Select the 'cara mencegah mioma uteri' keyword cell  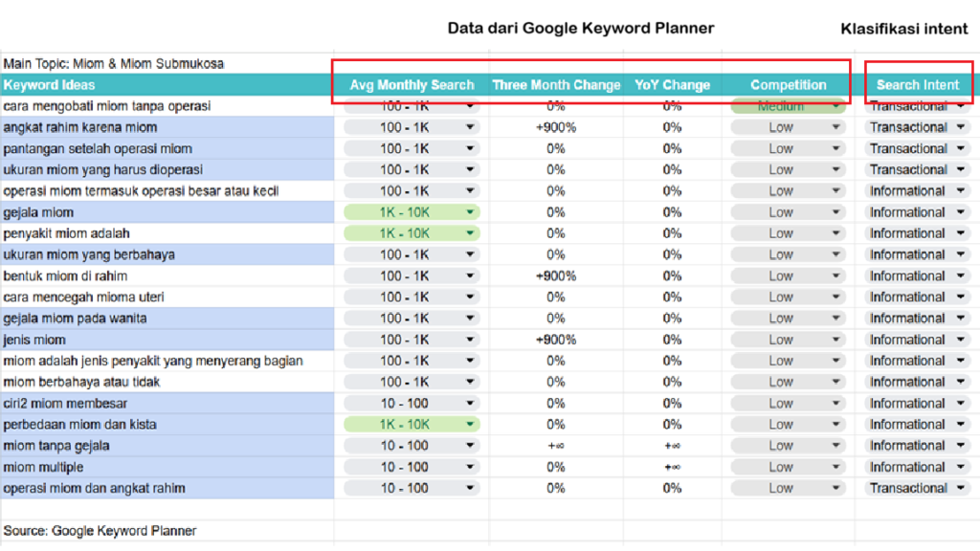pyautogui.click(x=167, y=298)
